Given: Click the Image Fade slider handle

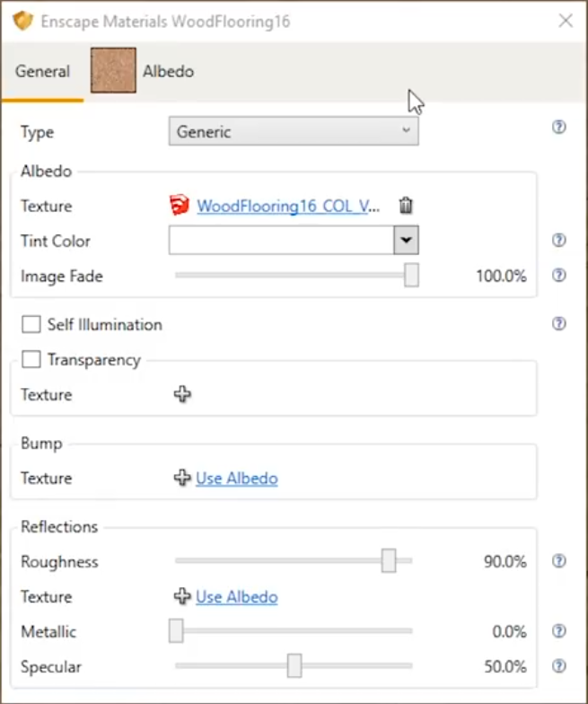Looking at the screenshot, I should (x=411, y=275).
